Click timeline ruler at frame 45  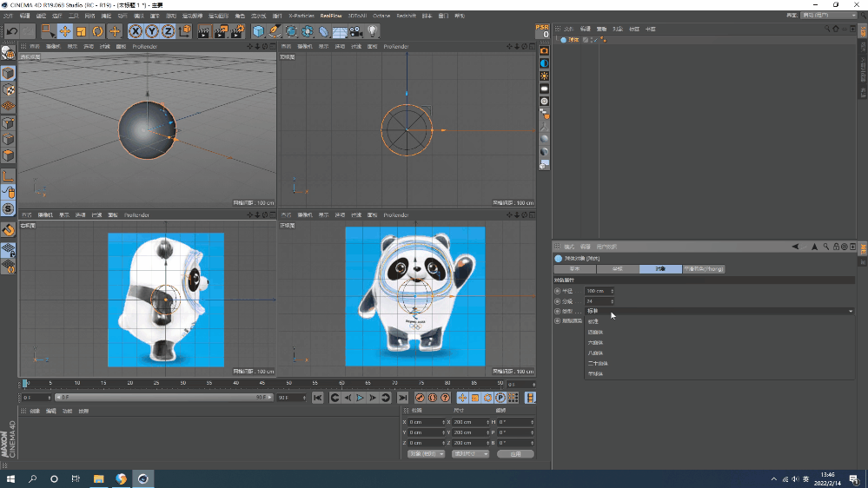click(262, 383)
